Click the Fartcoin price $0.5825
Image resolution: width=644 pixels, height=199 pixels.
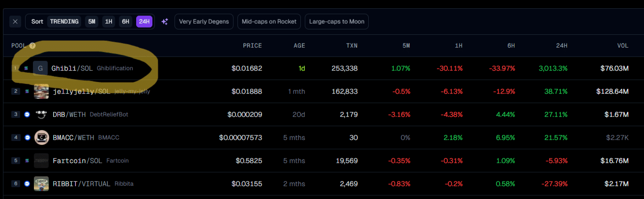click(x=249, y=161)
